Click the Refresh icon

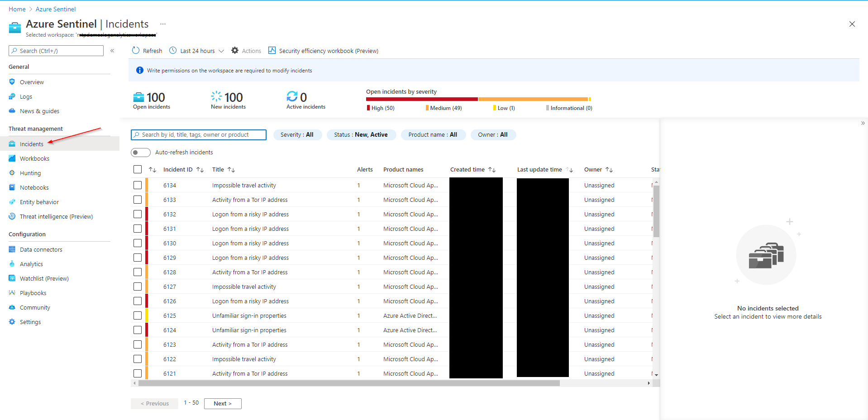[136, 50]
